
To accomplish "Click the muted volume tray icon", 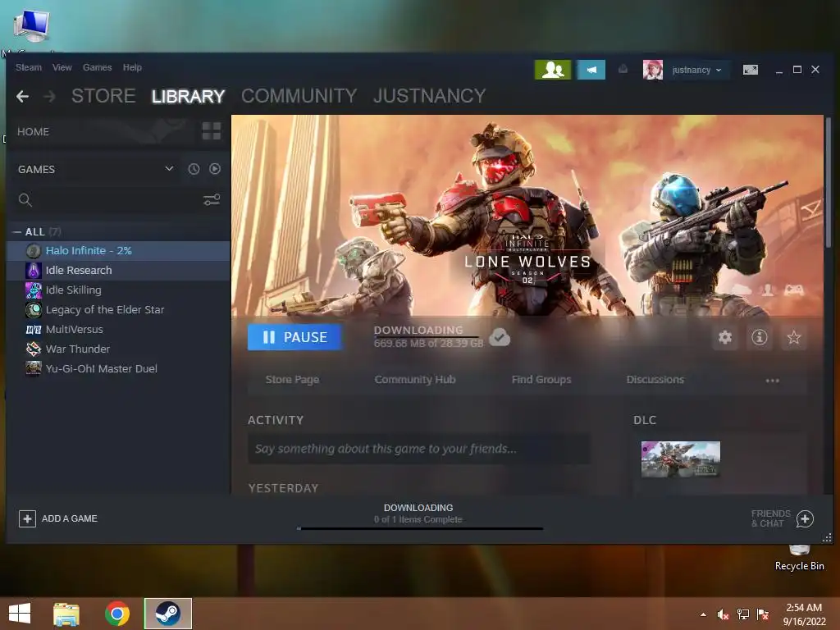I will 723,614.
